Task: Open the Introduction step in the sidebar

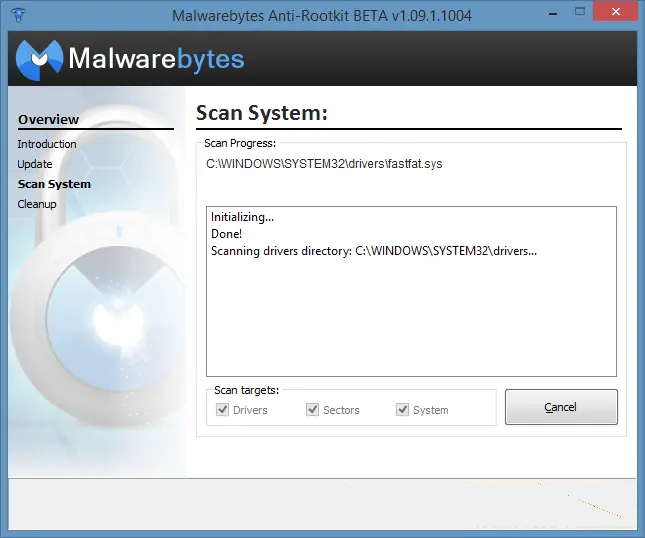Action: tap(47, 144)
